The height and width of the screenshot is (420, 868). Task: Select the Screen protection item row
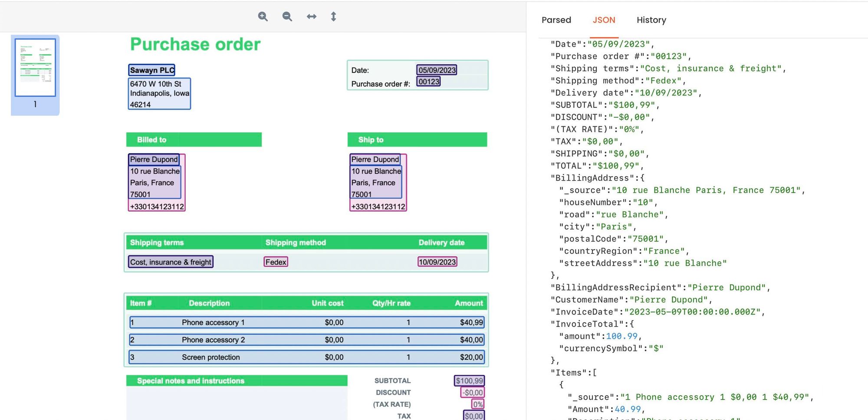(x=306, y=357)
